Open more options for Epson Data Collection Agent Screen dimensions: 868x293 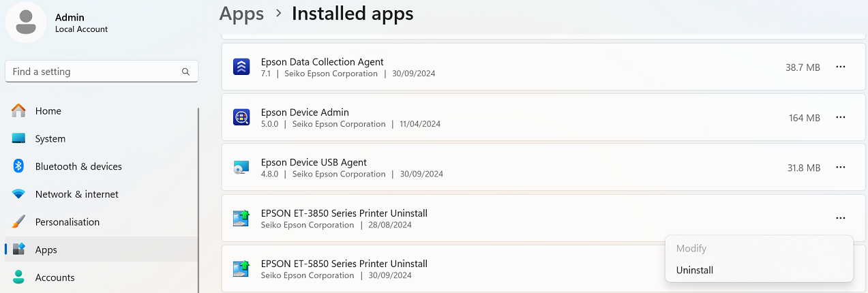(840, 67)
